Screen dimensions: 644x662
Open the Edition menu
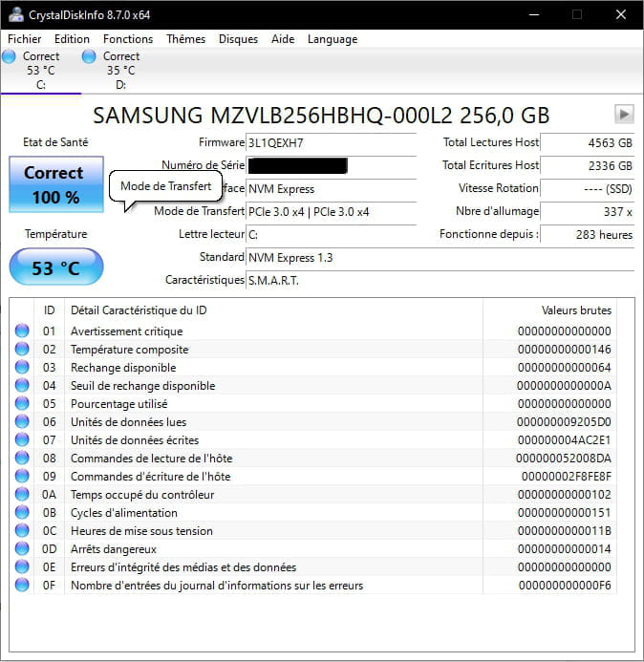click(x=72, y=39)
